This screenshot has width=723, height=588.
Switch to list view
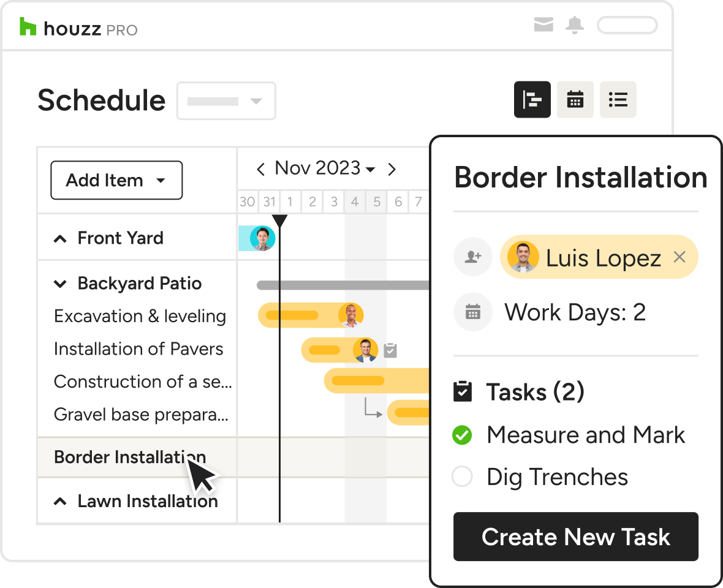coord(618,99)
